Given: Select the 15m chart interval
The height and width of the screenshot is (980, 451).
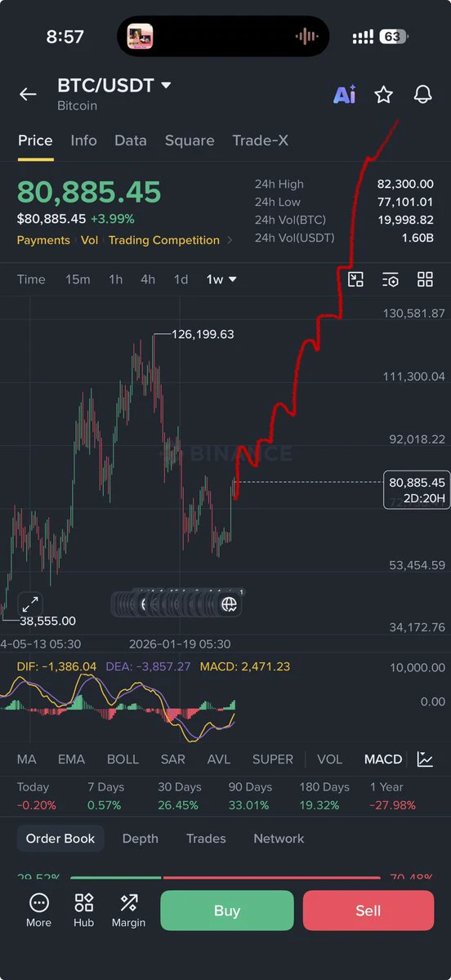Looking at the screenshot, I should 78,279.
